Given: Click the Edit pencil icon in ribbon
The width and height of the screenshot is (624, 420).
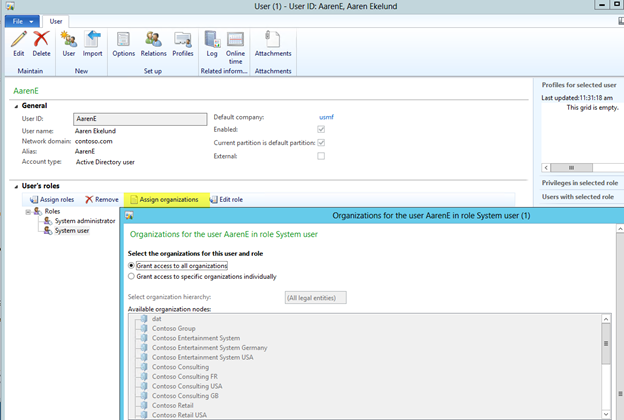Looking at the screenshot, I should (18, 40).
